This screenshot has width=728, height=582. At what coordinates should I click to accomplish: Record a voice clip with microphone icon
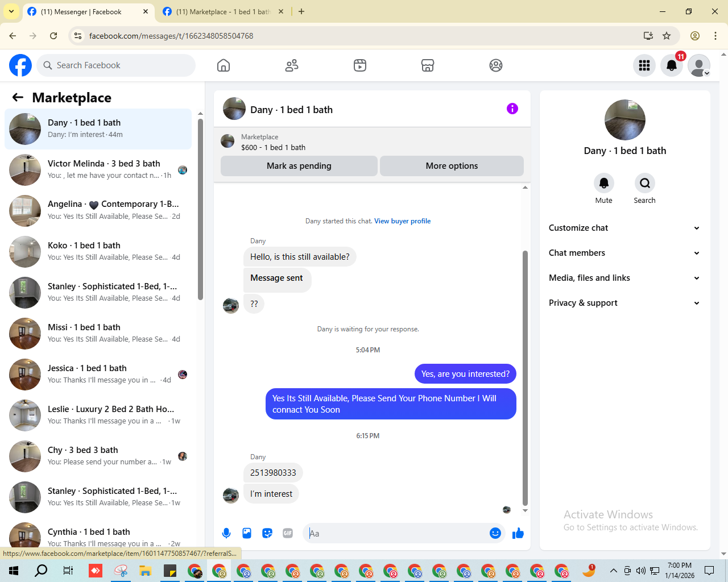tap(226, 533)
